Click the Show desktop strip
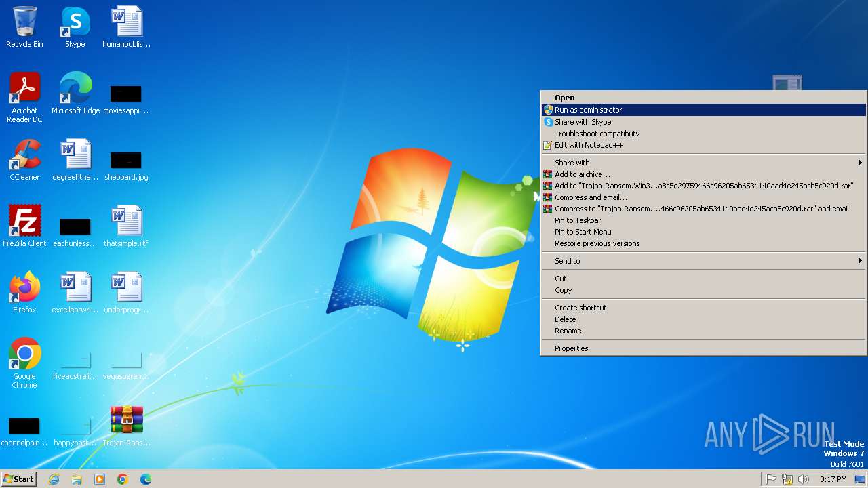 tap(860, 479)
